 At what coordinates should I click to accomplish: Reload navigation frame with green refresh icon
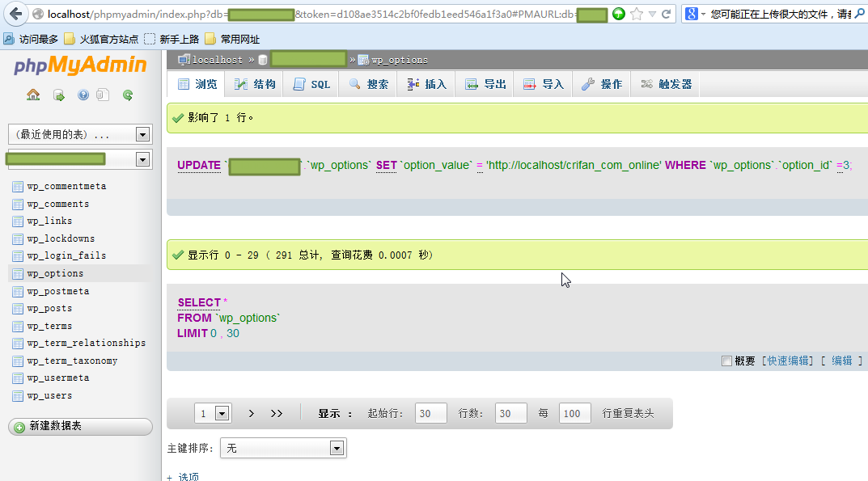128,95
